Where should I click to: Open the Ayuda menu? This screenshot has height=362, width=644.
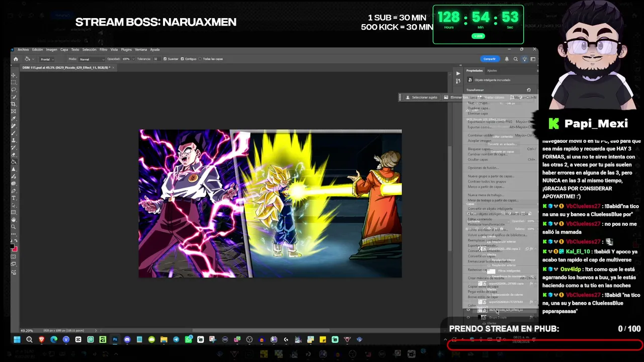(154, 49)
